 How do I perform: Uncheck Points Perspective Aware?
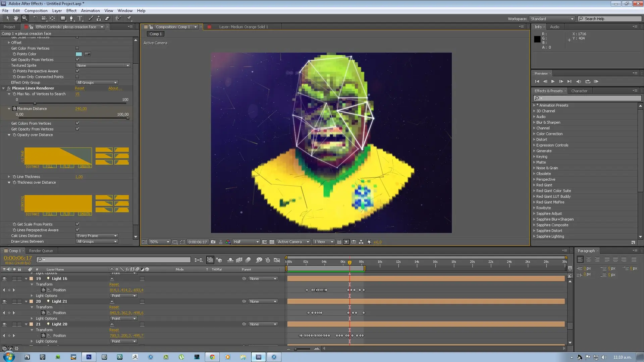point(77,71)
